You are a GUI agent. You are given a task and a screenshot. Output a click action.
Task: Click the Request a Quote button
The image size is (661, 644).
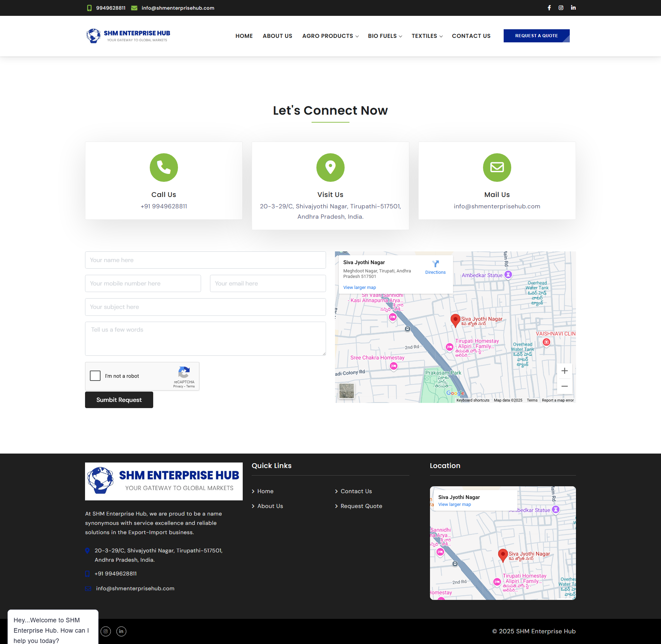click(x=536, y=36)
